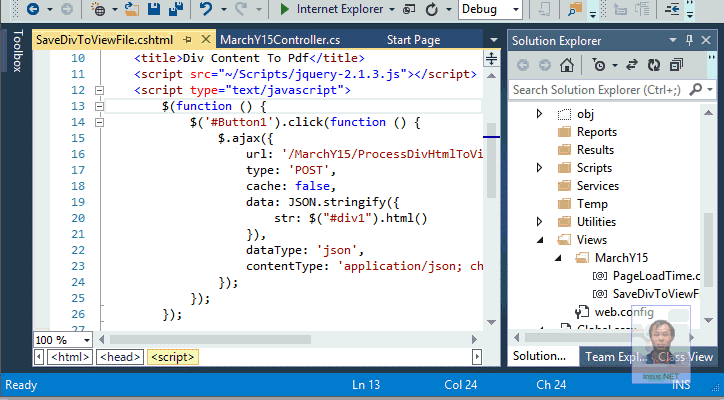Select the <head> breadcrumb tag

point(120,357)
